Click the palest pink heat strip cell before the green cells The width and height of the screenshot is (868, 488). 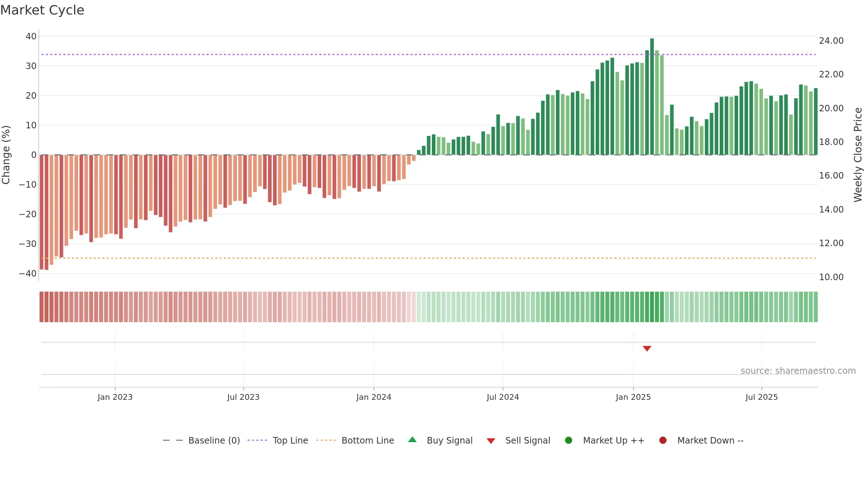pos(414,307)
